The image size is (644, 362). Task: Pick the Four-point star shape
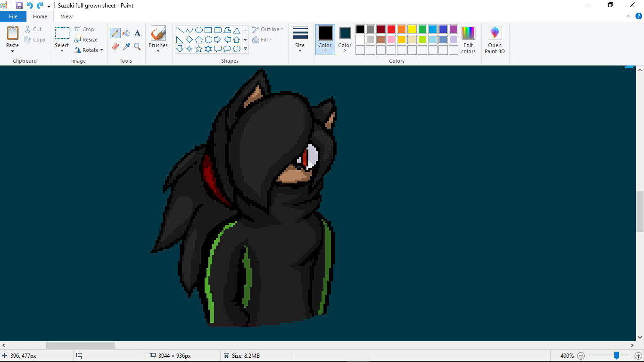pos(189,49)
